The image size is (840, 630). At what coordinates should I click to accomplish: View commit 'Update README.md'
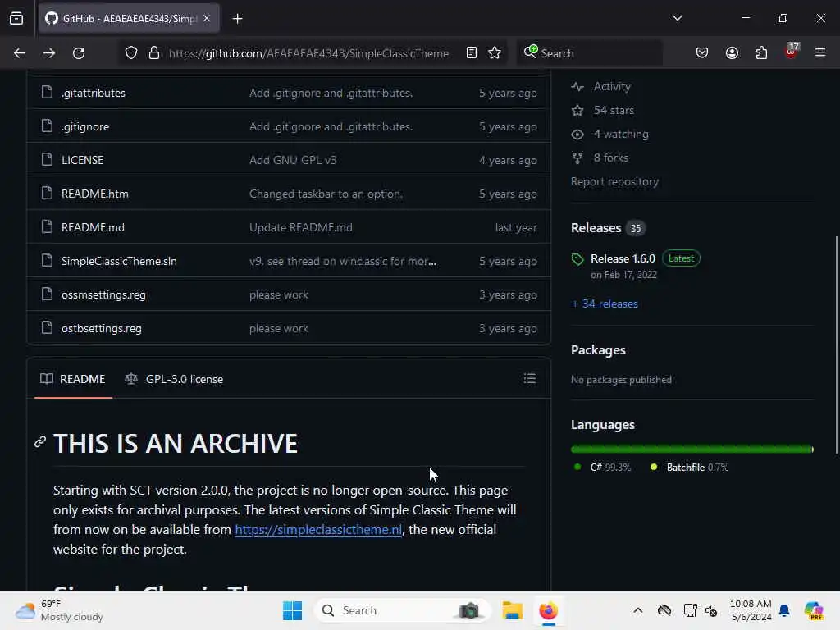coord(300,227)
